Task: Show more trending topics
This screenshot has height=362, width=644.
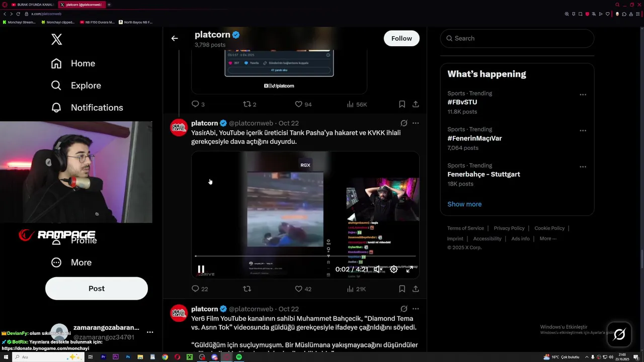Action: coord(464,204)
